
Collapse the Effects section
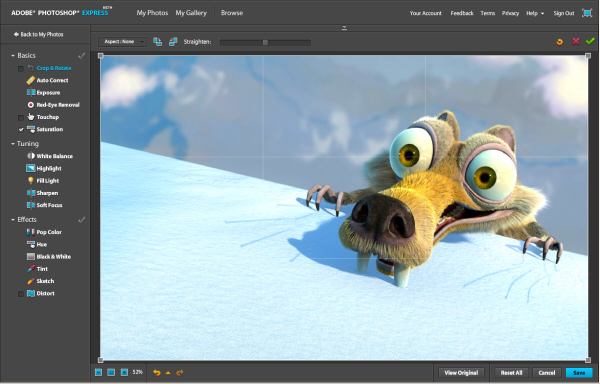click(13, 220)
